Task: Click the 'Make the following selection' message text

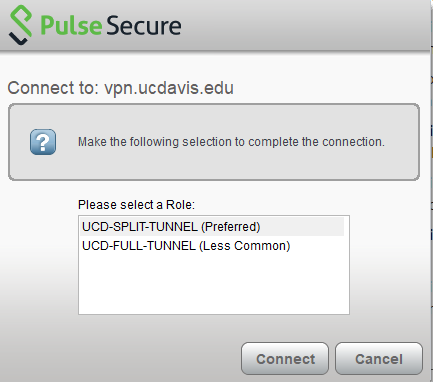Action: pos(231,142)
